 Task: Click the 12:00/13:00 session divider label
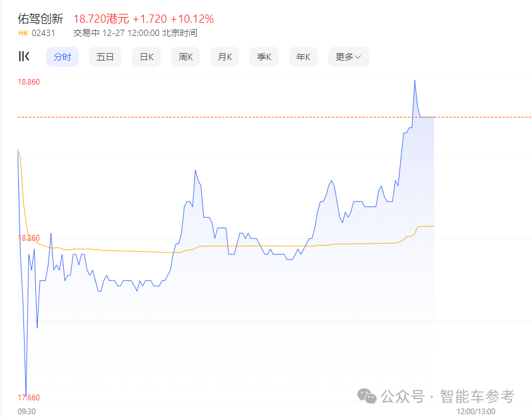pos(475,412)
